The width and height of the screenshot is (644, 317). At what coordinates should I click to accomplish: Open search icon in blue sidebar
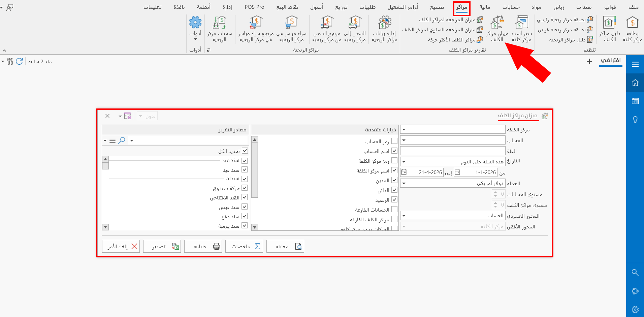point(635,272)
